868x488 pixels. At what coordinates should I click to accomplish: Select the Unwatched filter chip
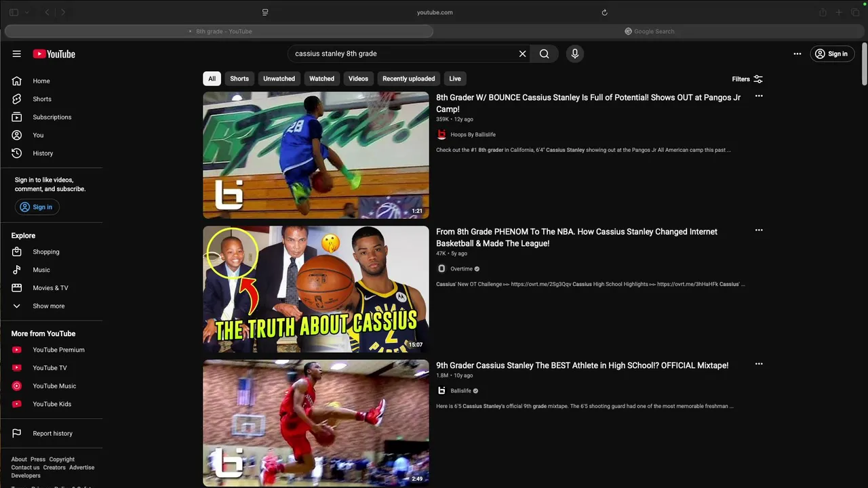tap(279, 79)
